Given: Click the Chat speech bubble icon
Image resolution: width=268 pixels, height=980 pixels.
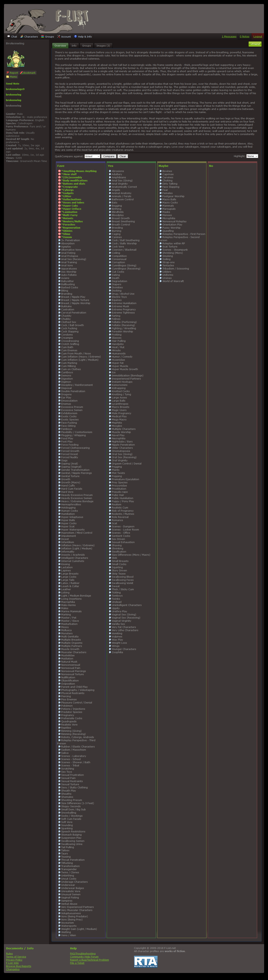Looking at the screenshot, I should tap(8, 37).
